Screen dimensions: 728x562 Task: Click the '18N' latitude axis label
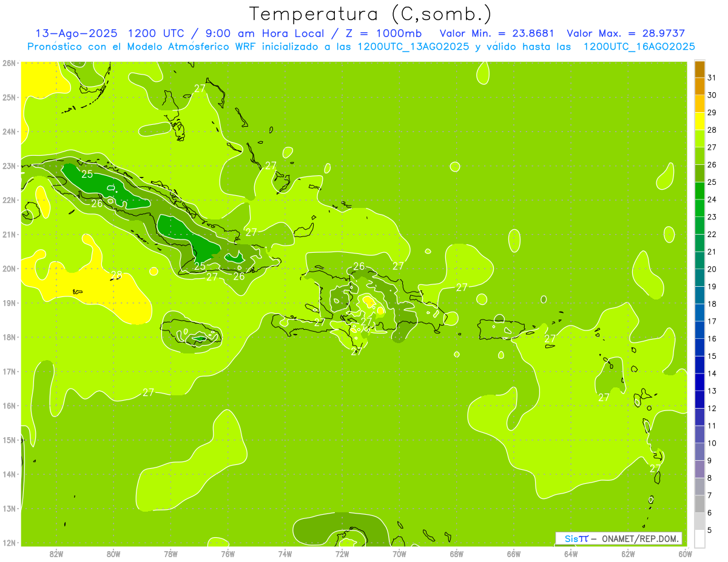[x=8, y=337]
